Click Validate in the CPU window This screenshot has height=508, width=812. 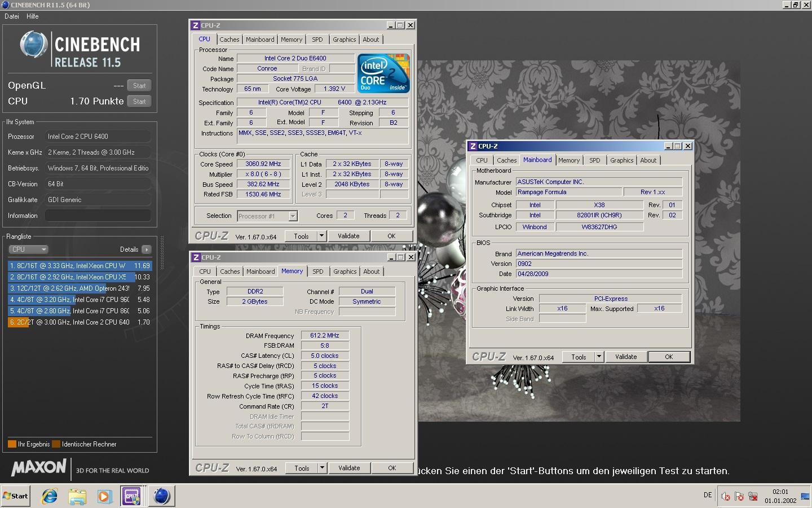coord(348,236)
